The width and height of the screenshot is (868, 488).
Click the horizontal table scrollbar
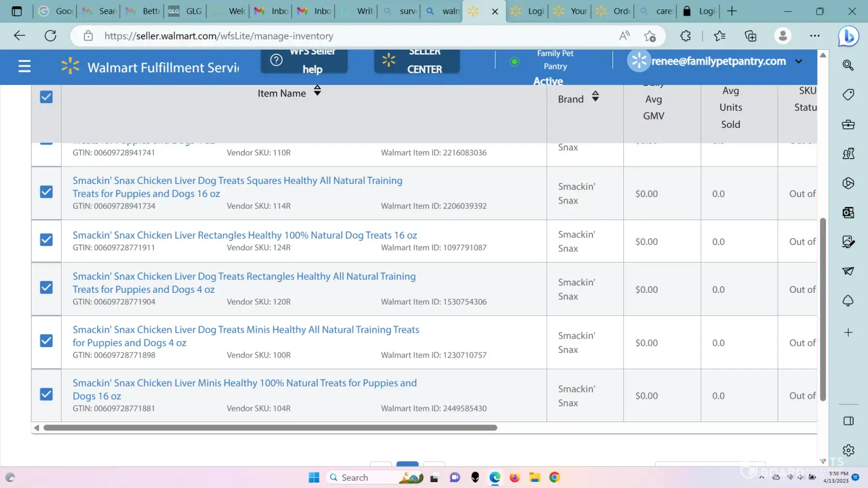coord(270,428)
